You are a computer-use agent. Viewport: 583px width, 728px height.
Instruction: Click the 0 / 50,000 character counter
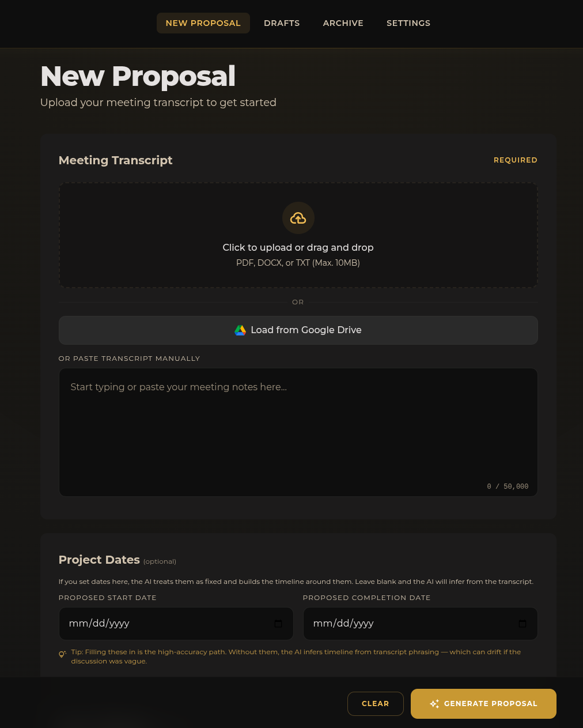click(508, 486)
